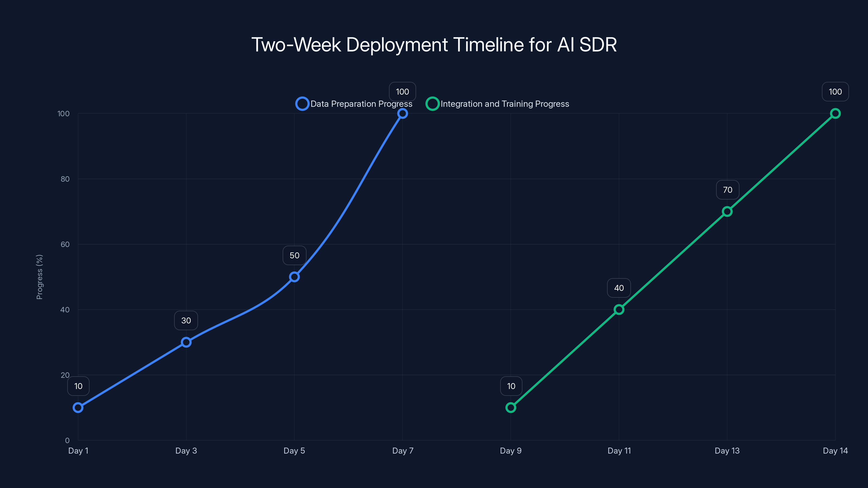Click the '60' y-axis tick label
Screen dimensions: 868x488
[65, 244]
